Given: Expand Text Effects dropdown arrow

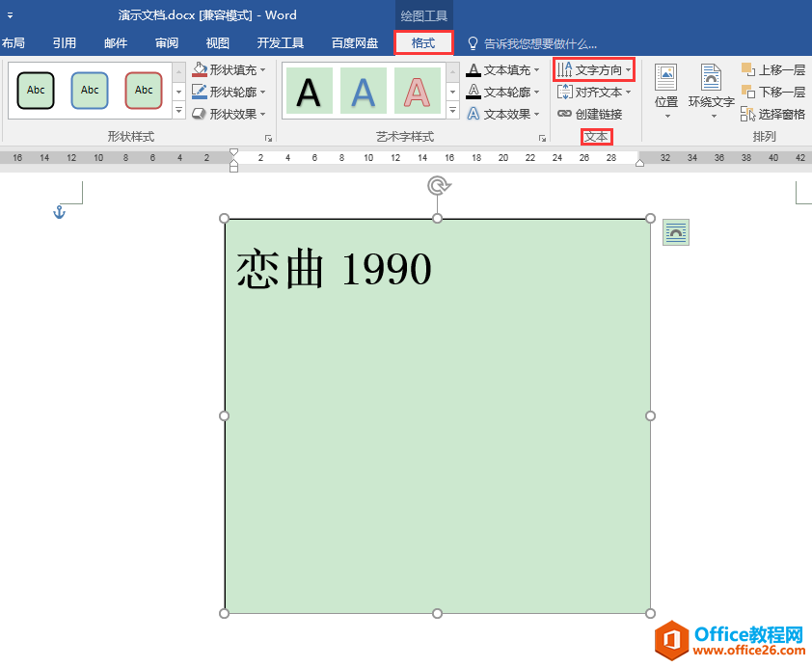Looking at the screenshot, I should coord(536,114).
